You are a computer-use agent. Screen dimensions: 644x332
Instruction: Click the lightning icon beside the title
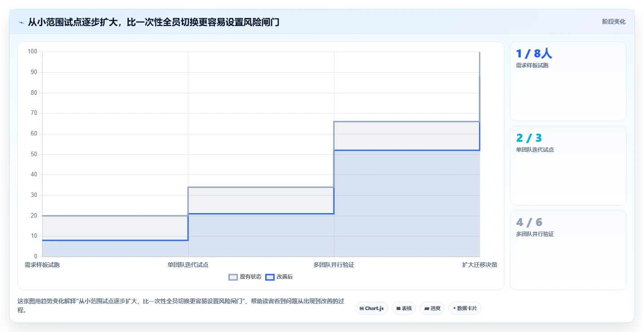[21, 22]
